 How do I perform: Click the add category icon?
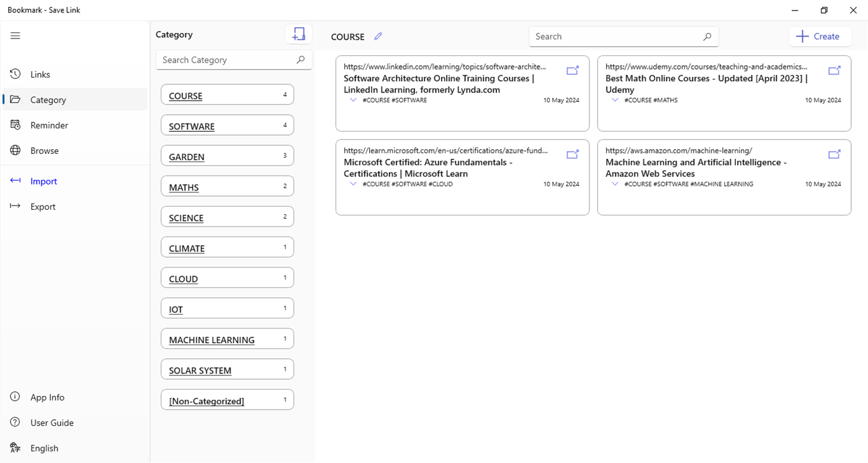298,35
